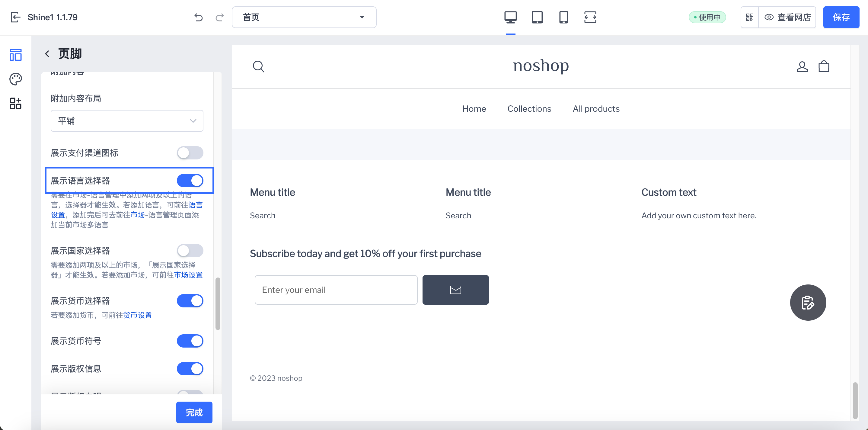This screenshot has width=868, height=430.
Task: Open the add apps grid icon
Action: pos(15,103)
